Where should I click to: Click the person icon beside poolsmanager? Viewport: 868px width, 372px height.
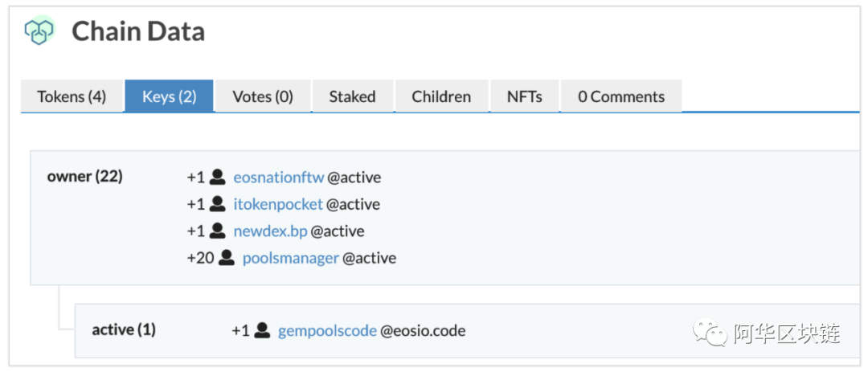coord(227,257)
